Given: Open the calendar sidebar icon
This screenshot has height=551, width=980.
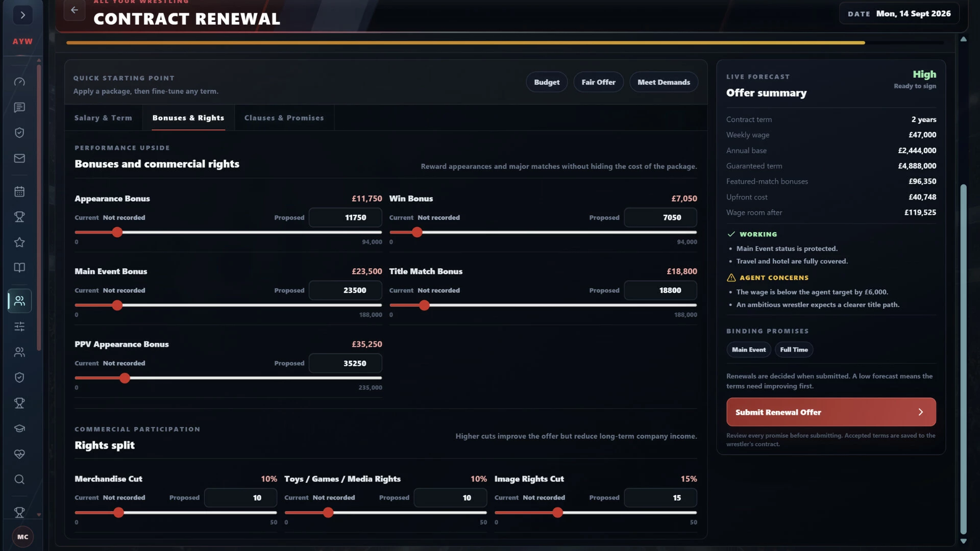Looking at the screenshot, I should (19, 191).
